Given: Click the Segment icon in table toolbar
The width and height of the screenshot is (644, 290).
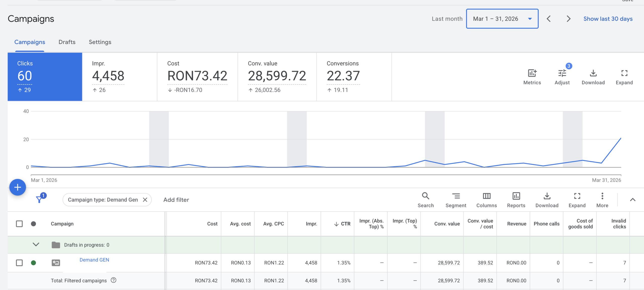Looking at the screenshot, I should (456, 196).
